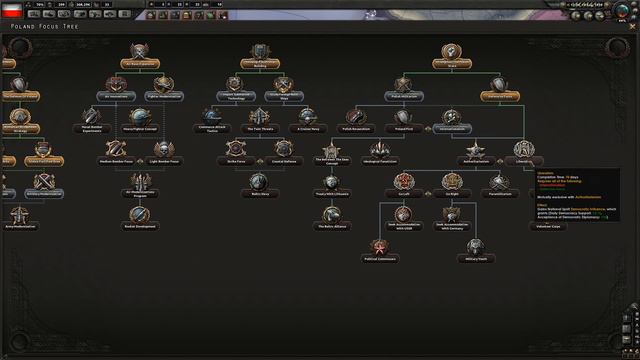Choose the Romanian Bridgehead Strategy focus
This screenshot has width=640, height=360.
coord(20,121)
